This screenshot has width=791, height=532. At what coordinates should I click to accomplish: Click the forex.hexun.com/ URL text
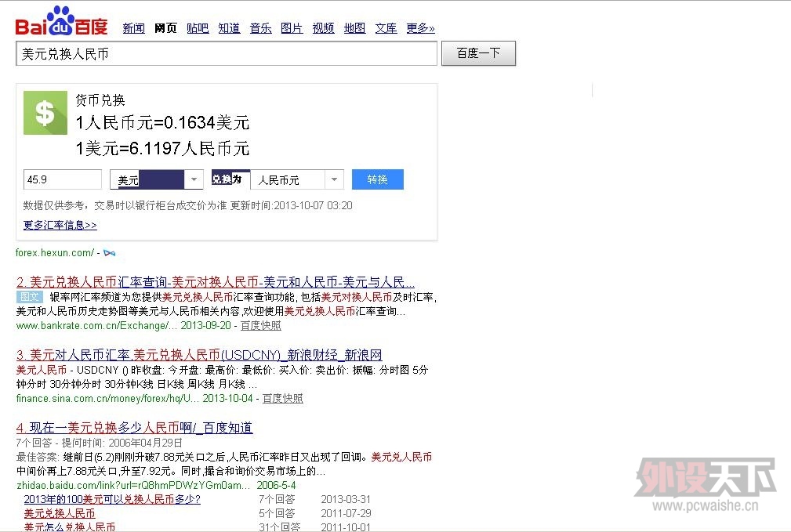pos(55,252)
